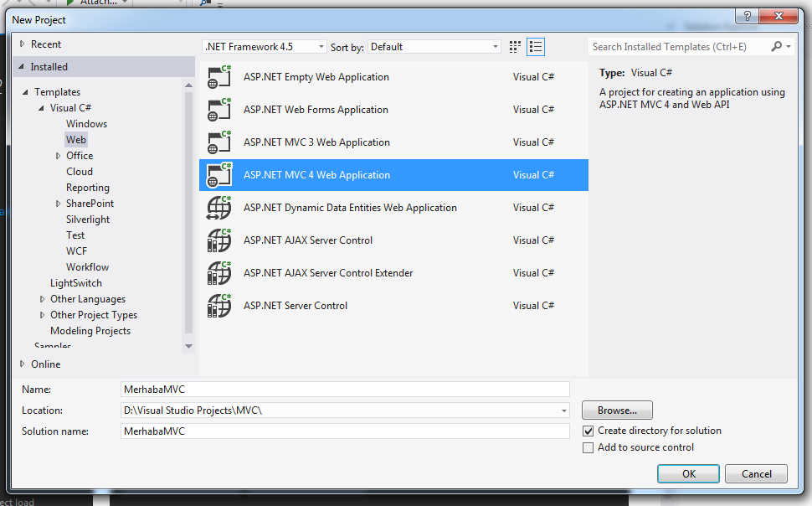Collapse the Installed section
Screen dimensions: 812x506
(22, 66)
